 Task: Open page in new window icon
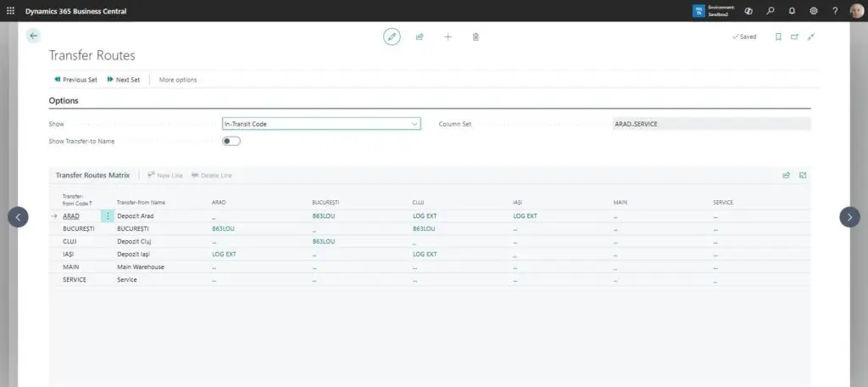(794, 36)
